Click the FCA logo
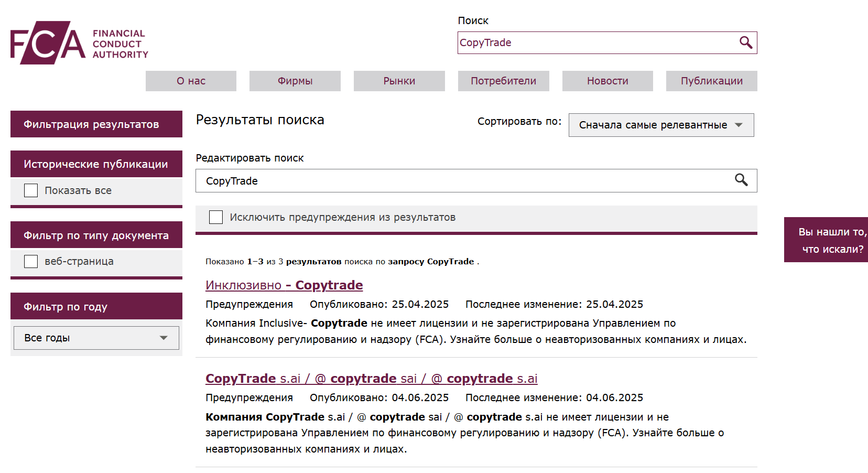This screenshot has width=868, height=473. tap(79, 43)
